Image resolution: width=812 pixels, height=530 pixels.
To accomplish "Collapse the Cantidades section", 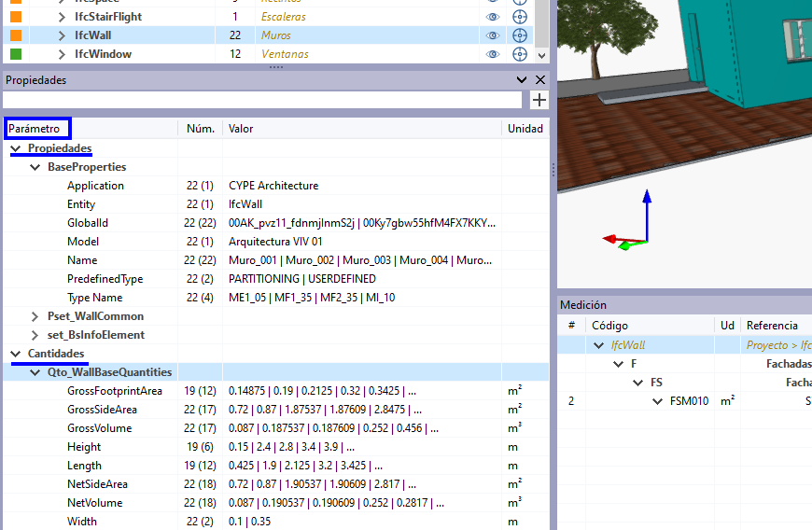I will point(16,354).
